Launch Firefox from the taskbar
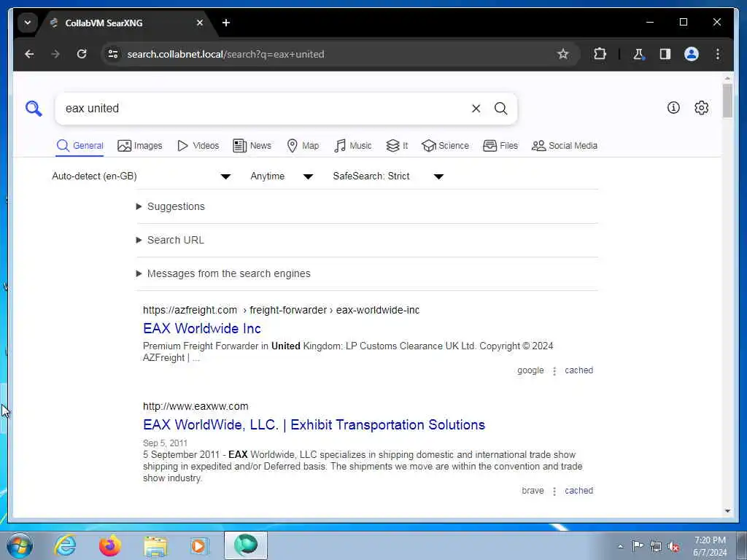The image size is (747, 560). click(x=109, y=545)
